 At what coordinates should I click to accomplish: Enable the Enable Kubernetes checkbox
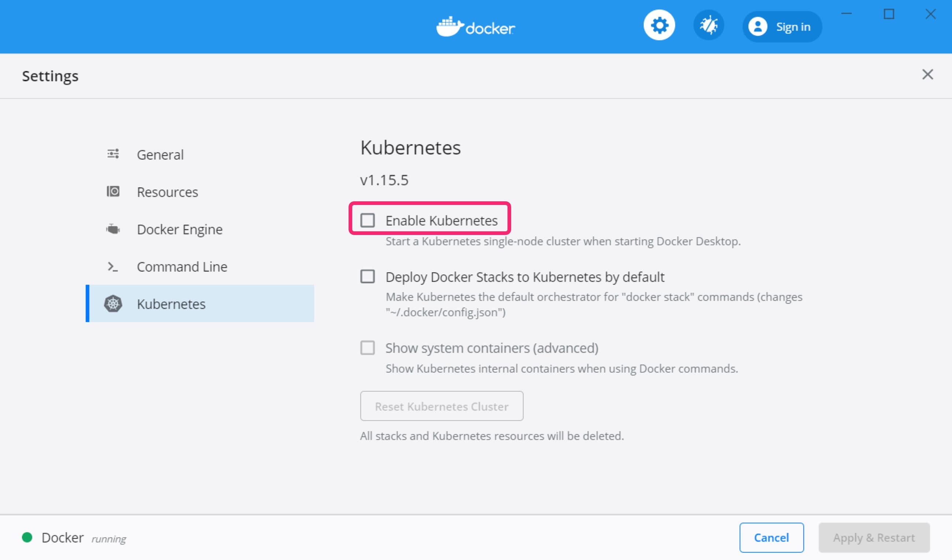click(367, 220)
